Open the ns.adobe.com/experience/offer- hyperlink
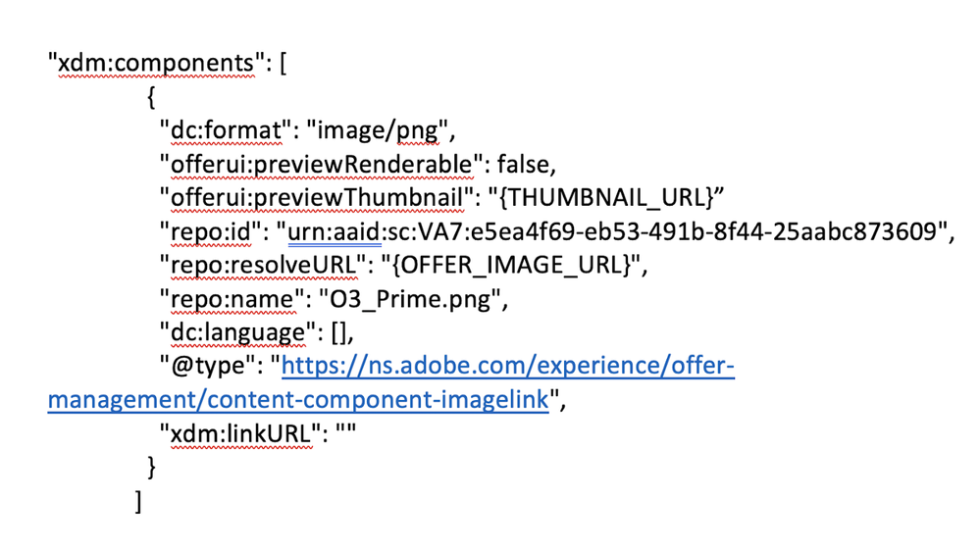Image resolution: width=980 pixels, height=552 pixels. click(508, 367)
